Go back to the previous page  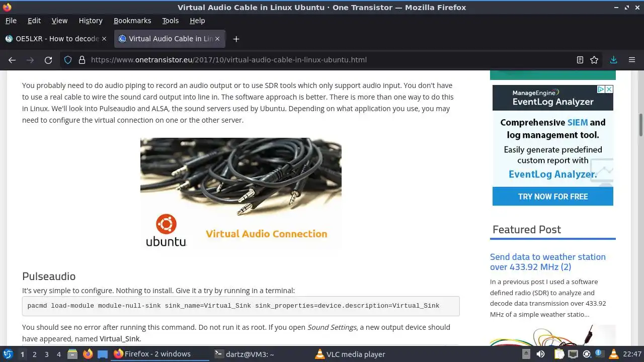tap(12, 60)
